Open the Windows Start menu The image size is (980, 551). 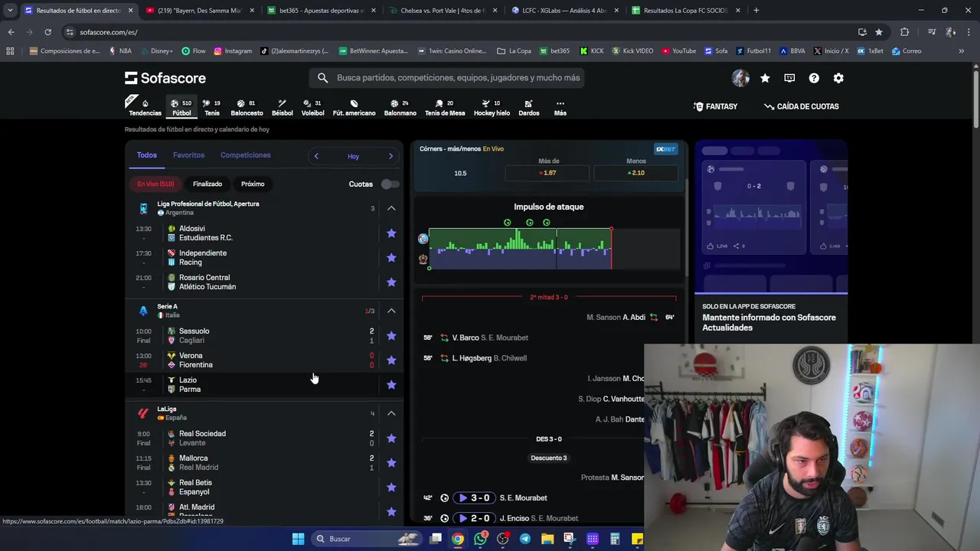pos(298,539)
